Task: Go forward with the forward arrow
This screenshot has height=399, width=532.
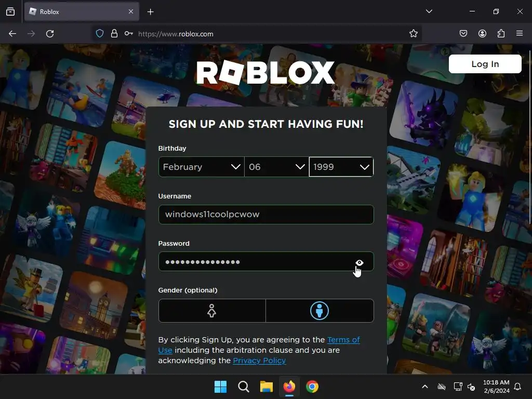Action: point(31,34)
